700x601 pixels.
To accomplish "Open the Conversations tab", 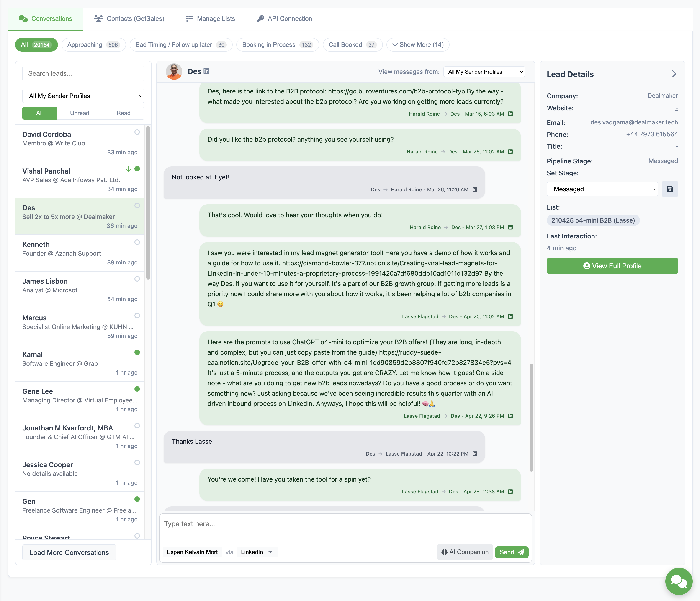I will click(x=45, y=19).
